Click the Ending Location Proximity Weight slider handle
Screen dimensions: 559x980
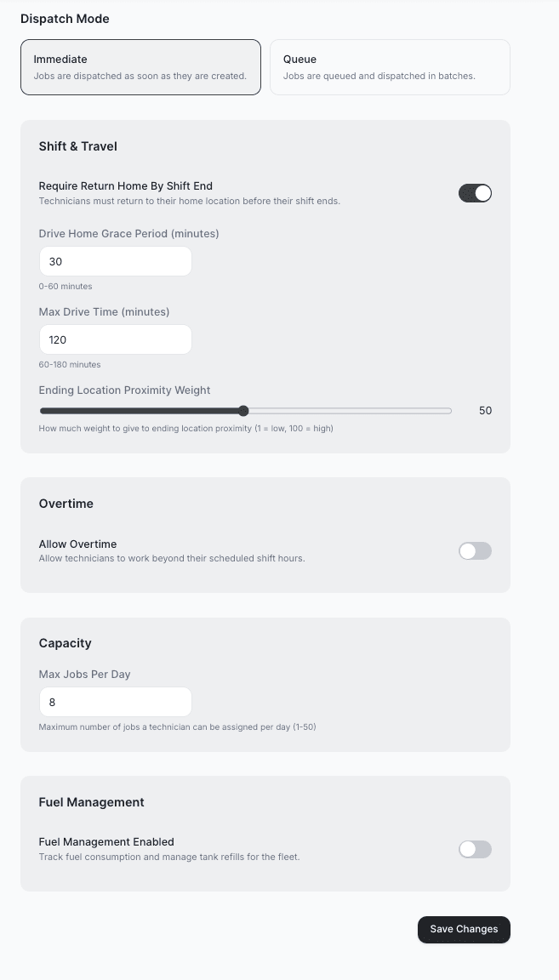coord(244,410)
